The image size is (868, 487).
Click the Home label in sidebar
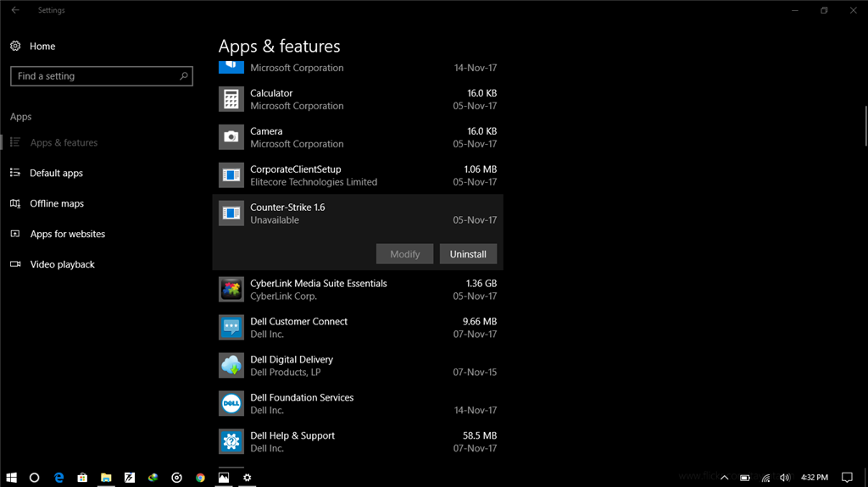point(42,47)
